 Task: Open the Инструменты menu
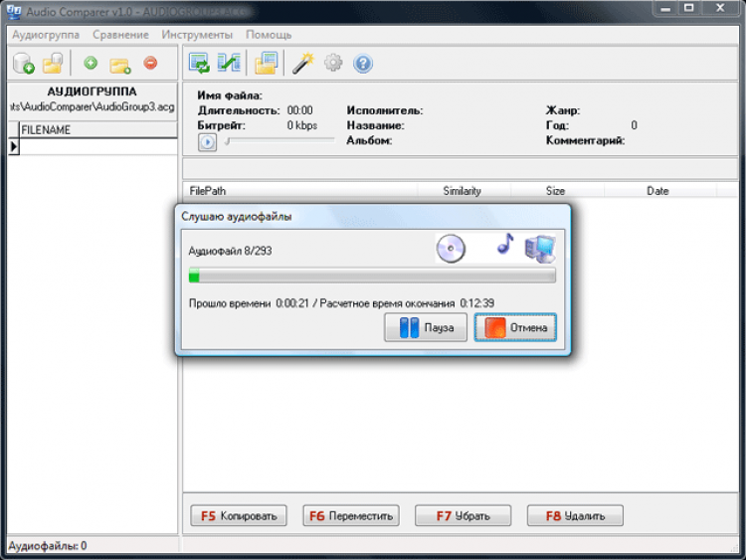197,35
